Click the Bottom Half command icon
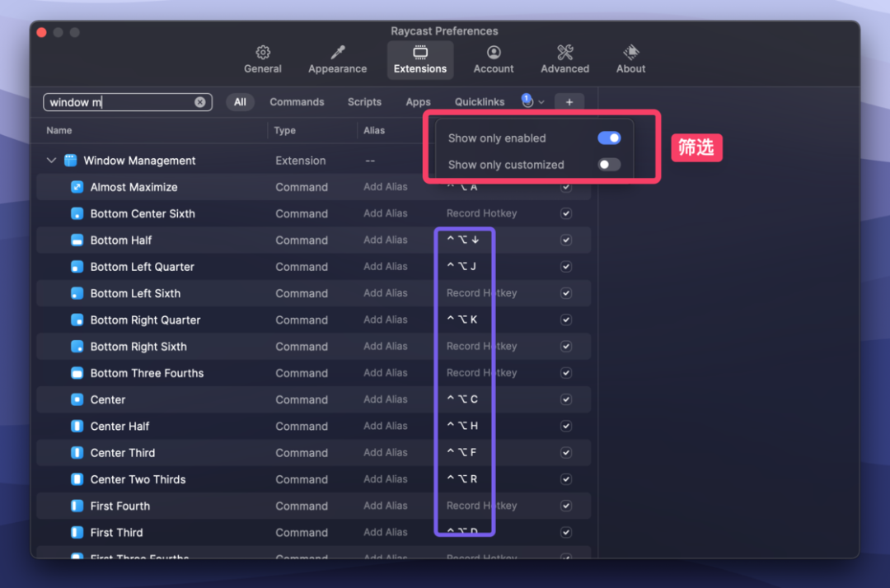 click(77, 240)
